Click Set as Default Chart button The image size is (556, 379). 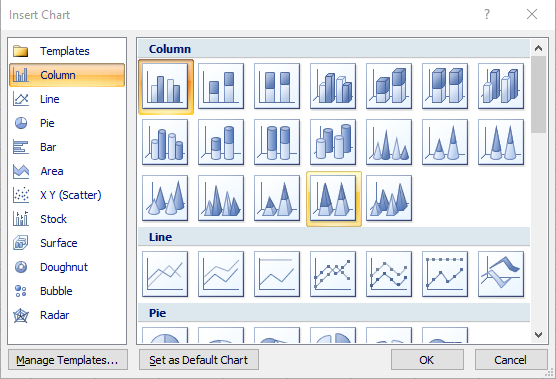point(199,360)
